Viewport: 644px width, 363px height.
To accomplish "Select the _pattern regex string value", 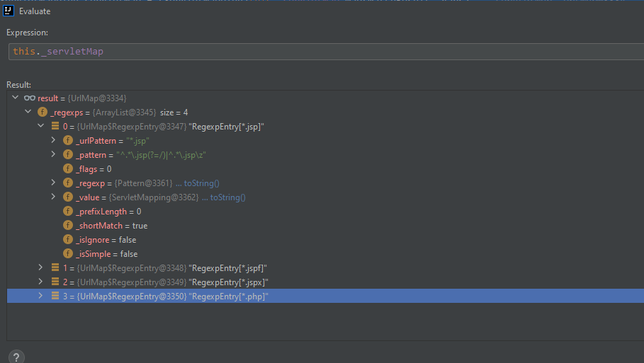I will [161, 155].
